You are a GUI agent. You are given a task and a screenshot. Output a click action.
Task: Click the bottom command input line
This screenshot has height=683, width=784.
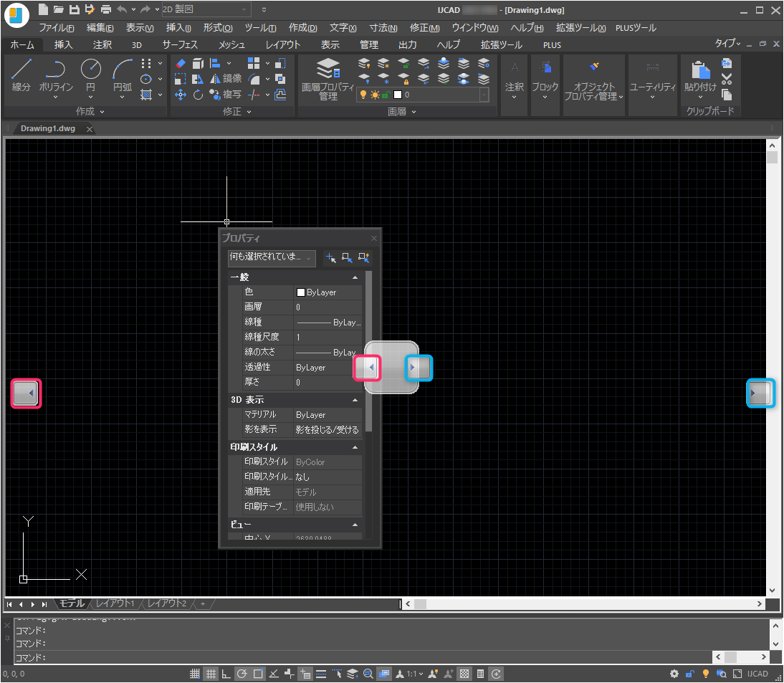[x=358, y=657]
